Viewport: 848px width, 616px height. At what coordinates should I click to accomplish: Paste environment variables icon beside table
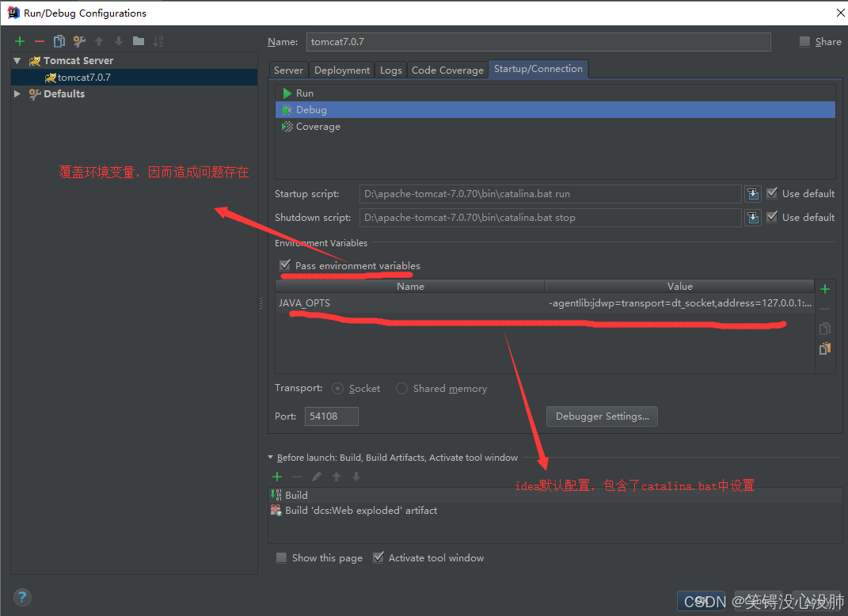click(825, 349)
